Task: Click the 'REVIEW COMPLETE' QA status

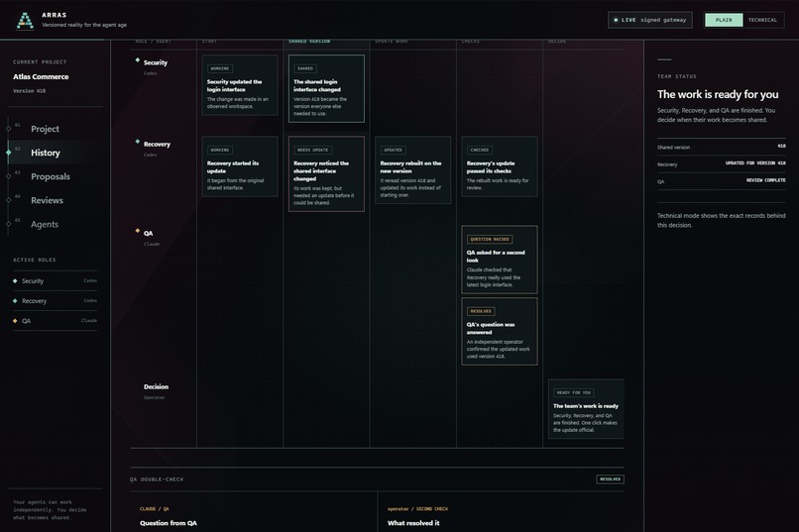Action: point(766,180)
